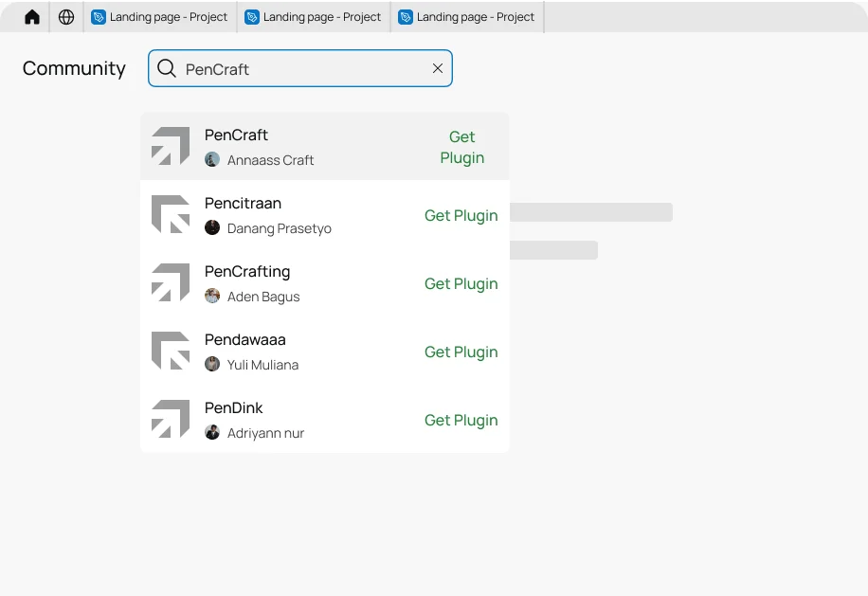The height and width of the screenshot is (596, 868).
Task: Click the Pendawaaa plugin logo icon
Action: (171, 351)
